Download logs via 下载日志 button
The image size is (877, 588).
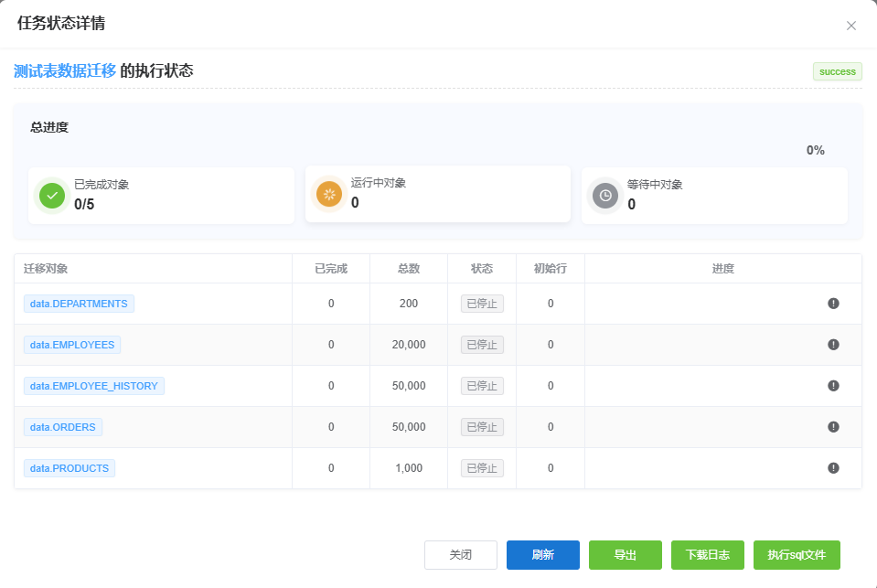[x=708, y=555]
